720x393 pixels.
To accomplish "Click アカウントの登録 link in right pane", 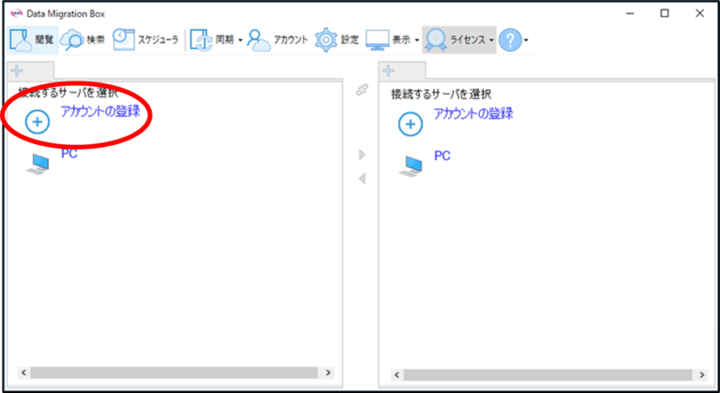I will [473, 113].
